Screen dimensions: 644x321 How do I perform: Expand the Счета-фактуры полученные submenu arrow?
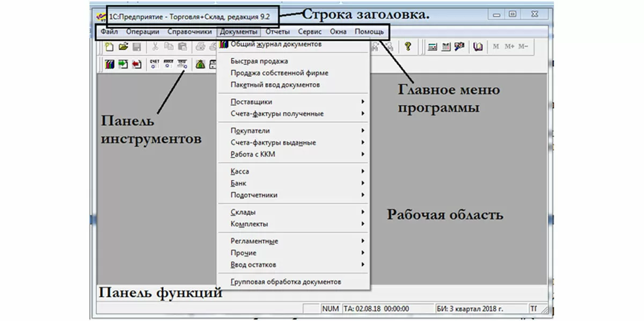coord(363,113)
